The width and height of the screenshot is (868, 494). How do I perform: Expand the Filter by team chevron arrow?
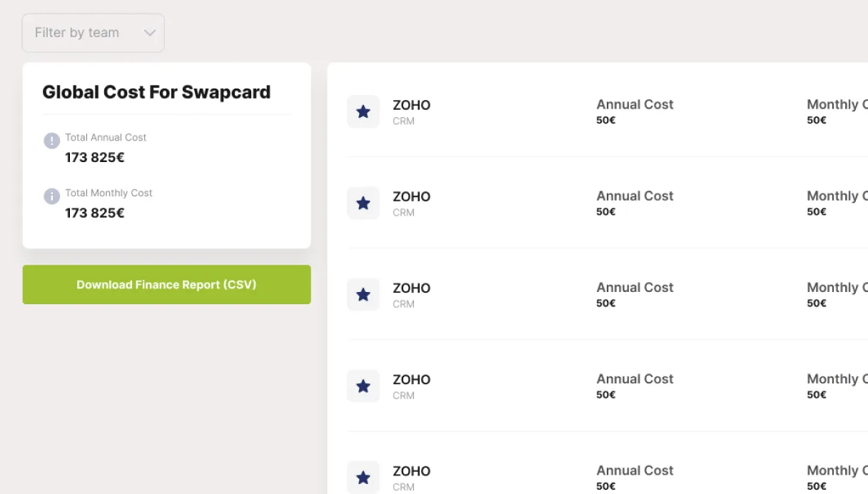point(149,33)
